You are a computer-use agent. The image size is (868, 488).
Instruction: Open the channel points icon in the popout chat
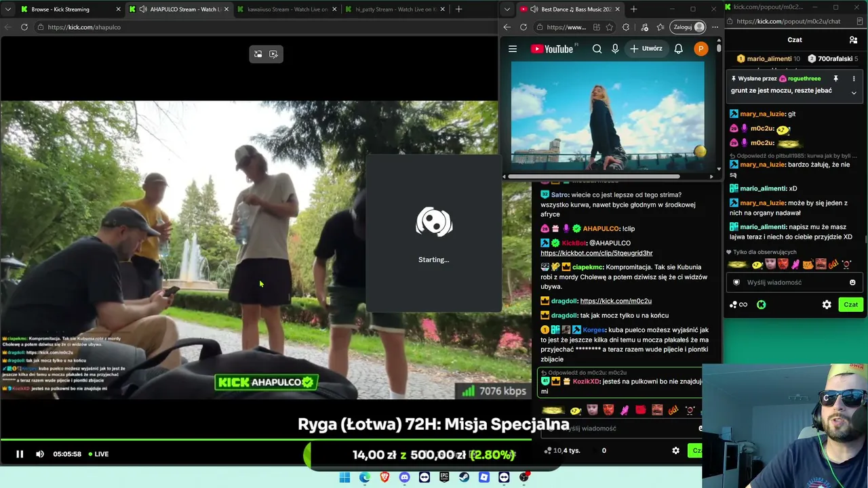tap(738, 305)
